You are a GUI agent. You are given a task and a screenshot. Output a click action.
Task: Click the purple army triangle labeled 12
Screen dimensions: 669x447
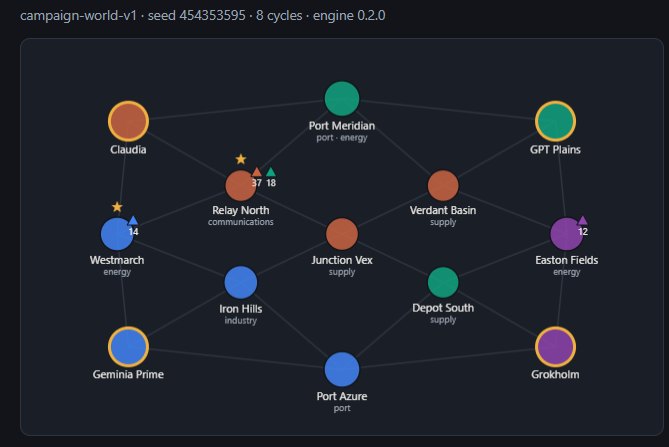pyautogui.click(x=583, y=220)
